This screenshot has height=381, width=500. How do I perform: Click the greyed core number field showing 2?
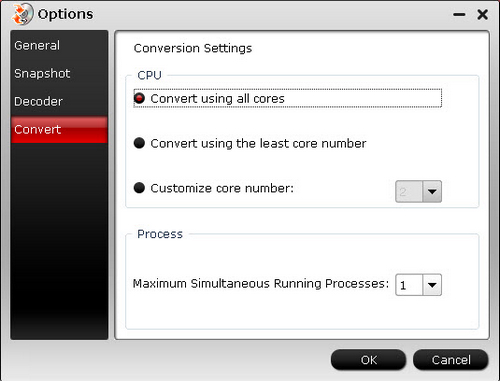[409, 192]
